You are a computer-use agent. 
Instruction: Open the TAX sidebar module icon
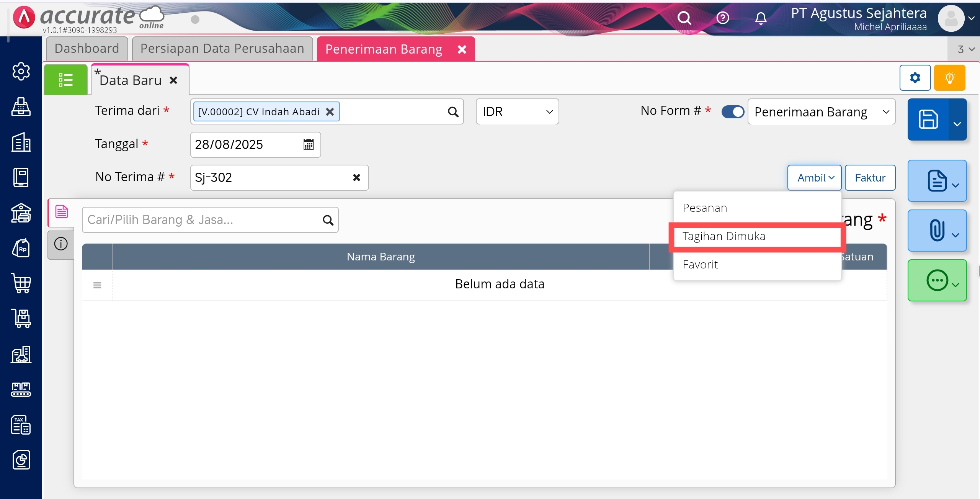21,425
